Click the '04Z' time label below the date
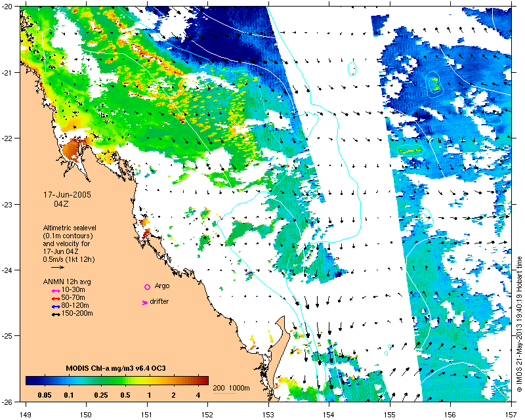The image size is (525, 420). [x=61, y=203]
